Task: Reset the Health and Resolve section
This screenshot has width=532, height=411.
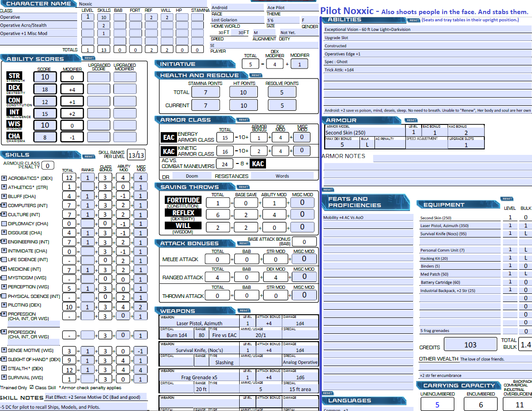Action: pos(256,75)
